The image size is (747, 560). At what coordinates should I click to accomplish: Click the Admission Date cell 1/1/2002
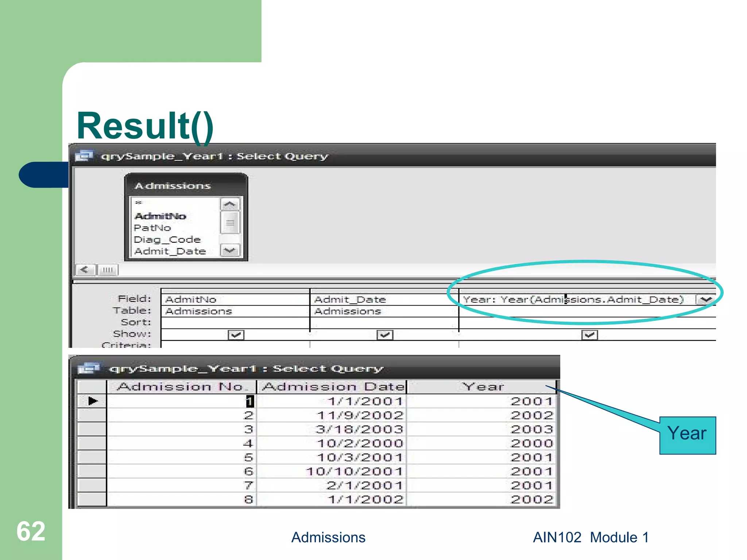[332, 499]
